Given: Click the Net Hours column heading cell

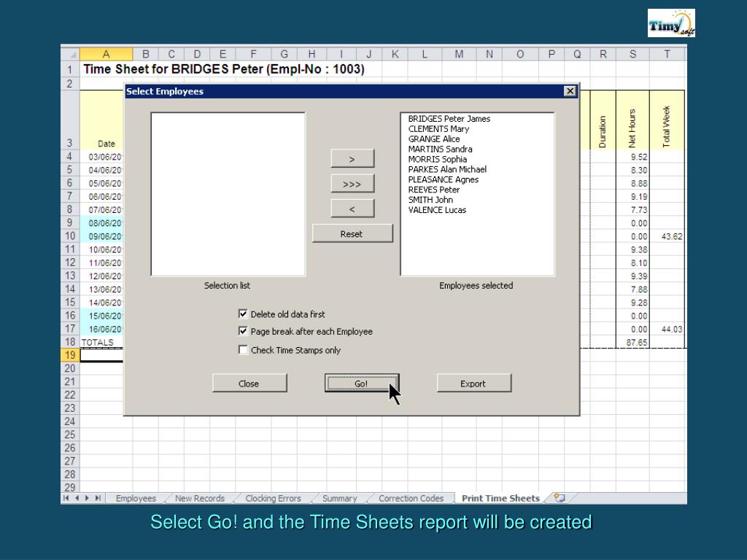Looking at the screenshot, I should pos(632,120).
